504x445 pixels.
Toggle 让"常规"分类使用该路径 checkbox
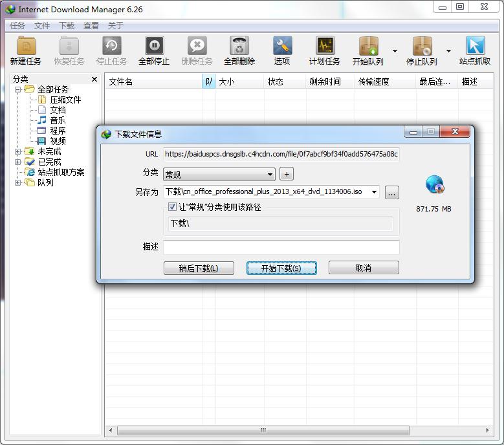click(173, 206)
